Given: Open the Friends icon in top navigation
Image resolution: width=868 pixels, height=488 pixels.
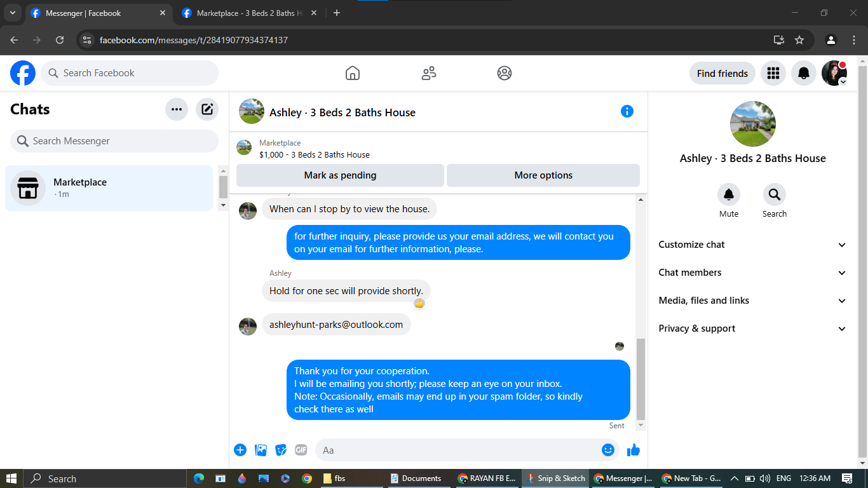Looking at the screenshot, I should point(429,73).
